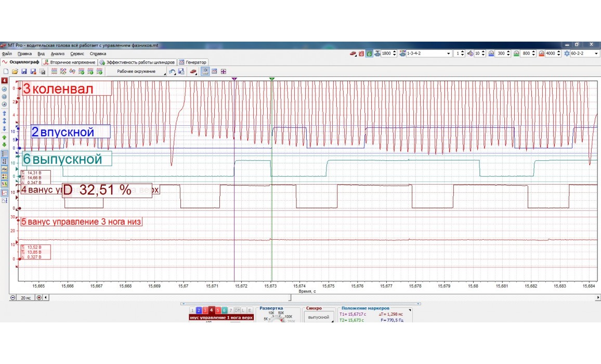Toggle channel 2 button in channel selector
The image size is (601, 364).
(199, 310)
